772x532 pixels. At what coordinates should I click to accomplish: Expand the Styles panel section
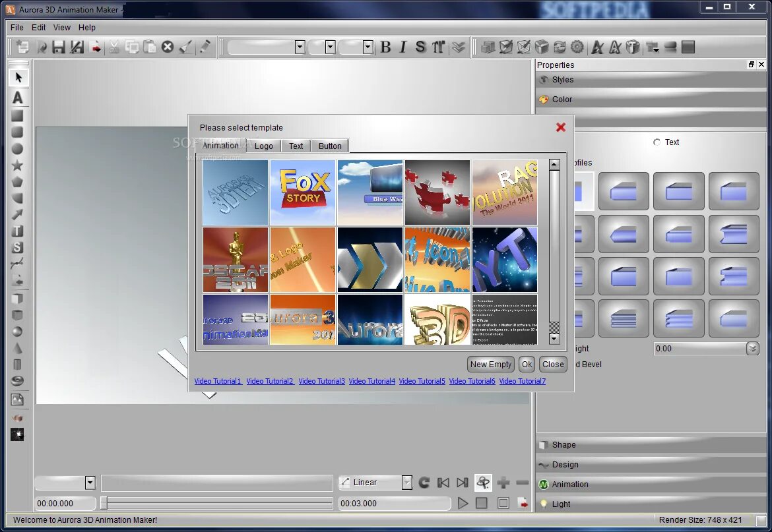click(651, 80)
